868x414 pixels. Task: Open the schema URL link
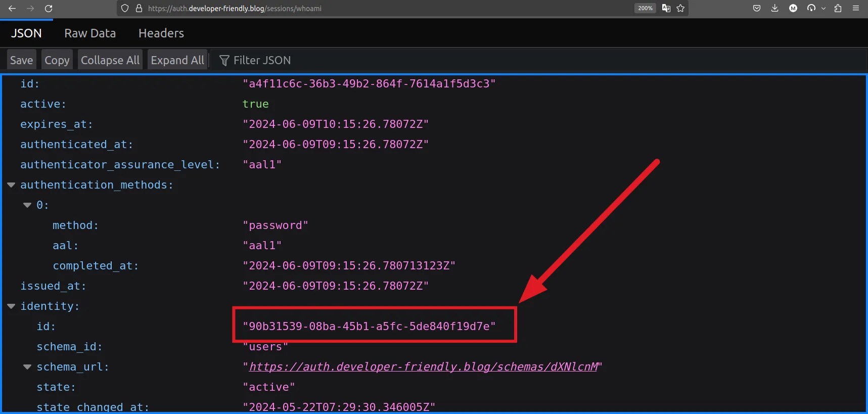[423, 367]
